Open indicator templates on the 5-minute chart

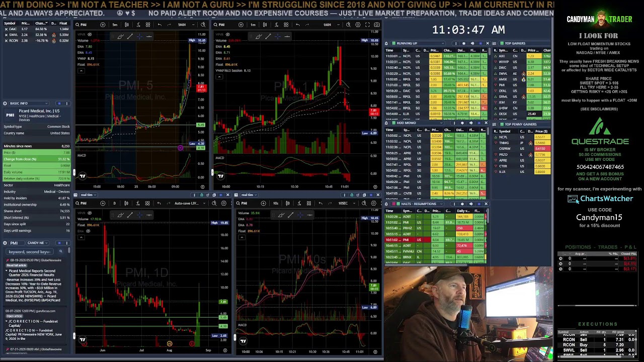[148, 25]
